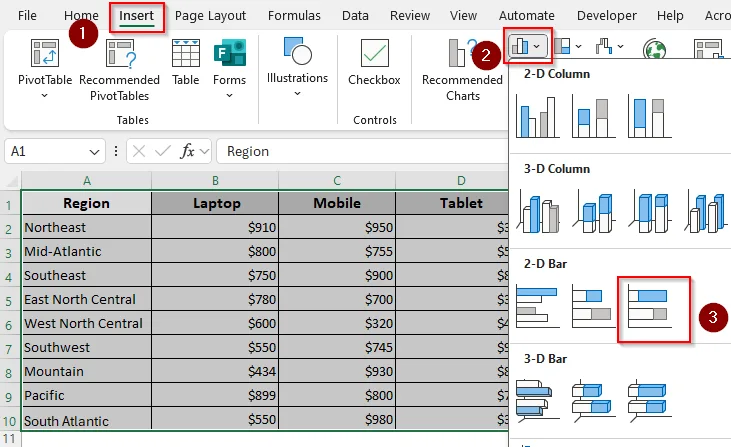Select column D header

(452, 181)
